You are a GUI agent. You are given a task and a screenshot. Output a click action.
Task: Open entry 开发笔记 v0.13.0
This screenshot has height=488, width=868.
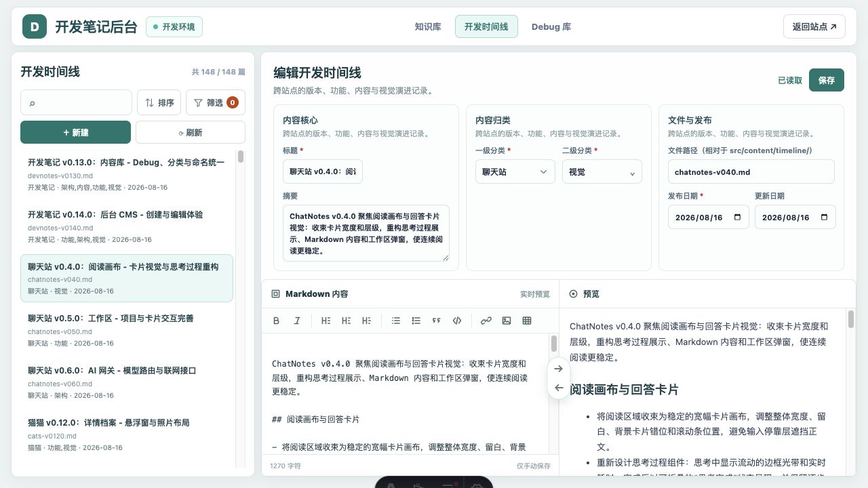[x=127, y=174]
